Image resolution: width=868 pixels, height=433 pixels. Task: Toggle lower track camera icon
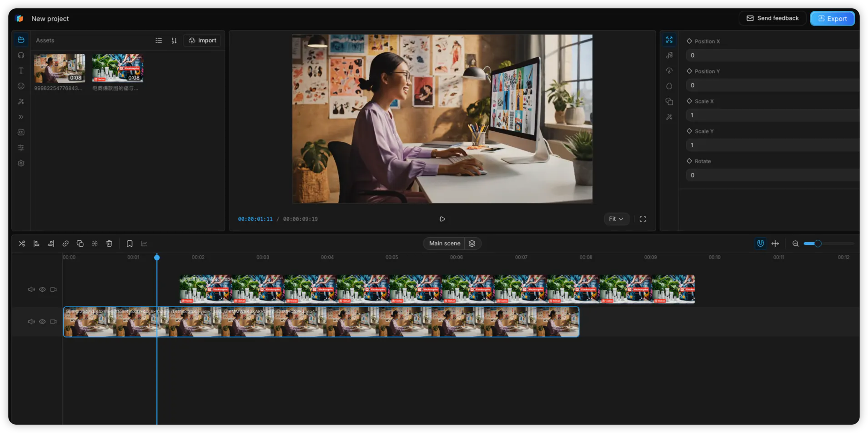point(53,322)
